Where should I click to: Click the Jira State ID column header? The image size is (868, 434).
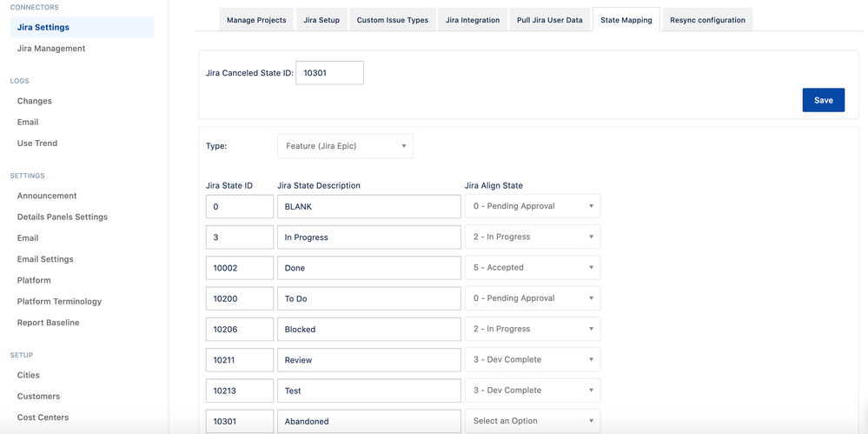[229, 185]
